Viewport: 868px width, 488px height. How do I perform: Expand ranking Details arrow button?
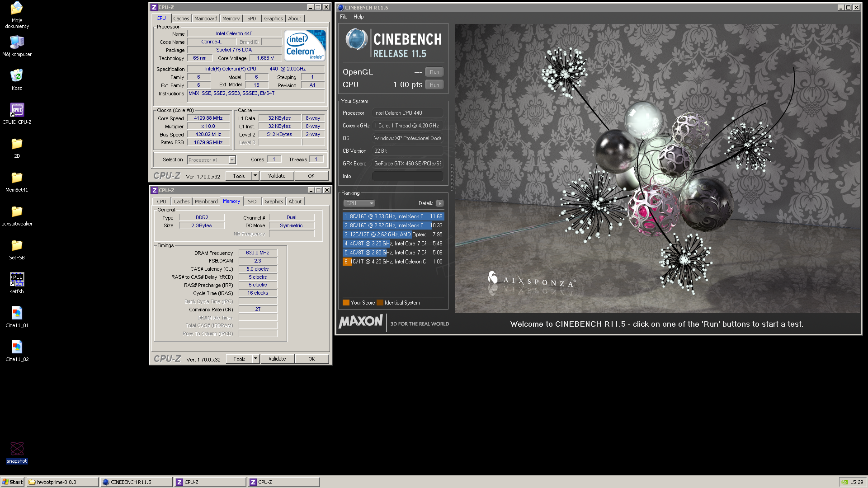(x=440, y=203)
